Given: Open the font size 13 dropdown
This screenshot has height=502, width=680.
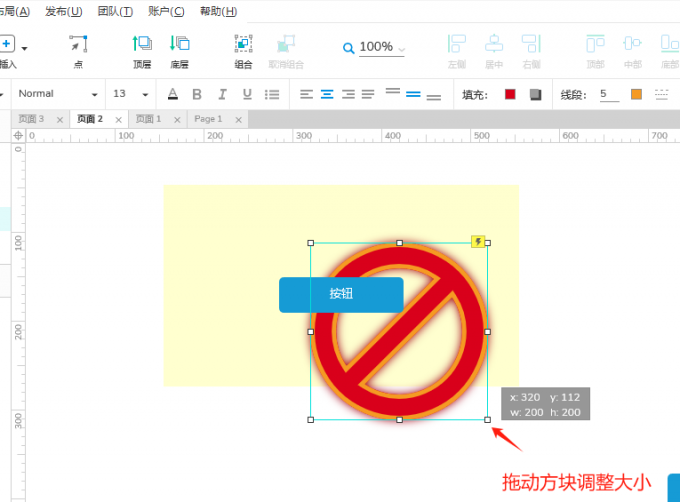Looking at the screenshot, I should tap(131, 94).
